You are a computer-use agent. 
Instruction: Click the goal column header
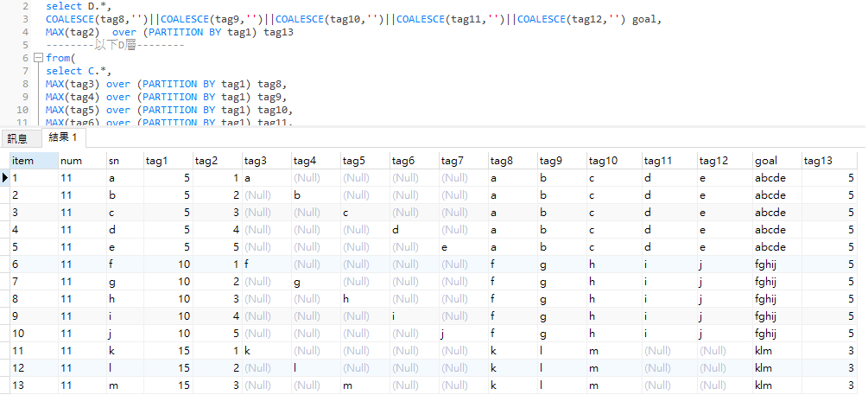pyautogui.click(x=776, y=161)
